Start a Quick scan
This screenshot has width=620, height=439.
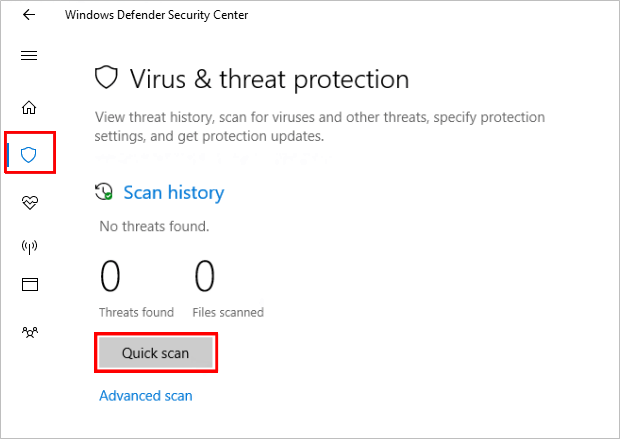[155, 353]
